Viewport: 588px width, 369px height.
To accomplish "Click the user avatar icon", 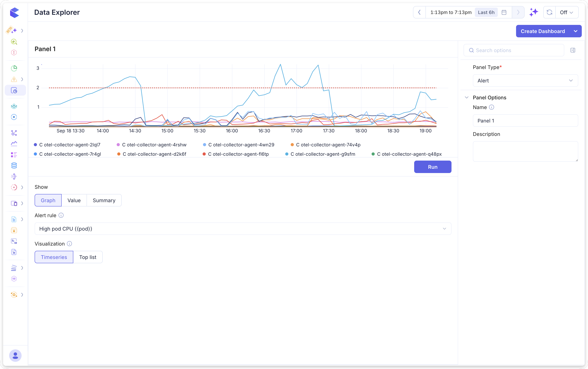I will tap(15, 355).
